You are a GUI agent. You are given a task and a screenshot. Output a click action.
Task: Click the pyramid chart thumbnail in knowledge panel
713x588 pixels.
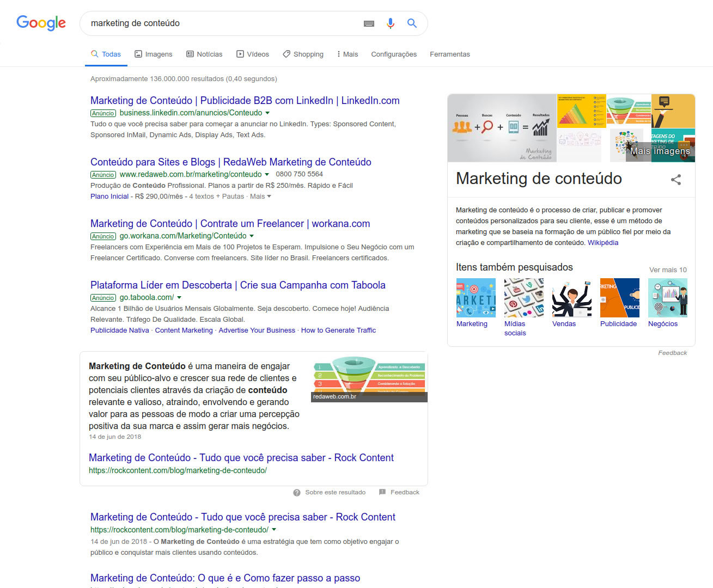point(581,111)
